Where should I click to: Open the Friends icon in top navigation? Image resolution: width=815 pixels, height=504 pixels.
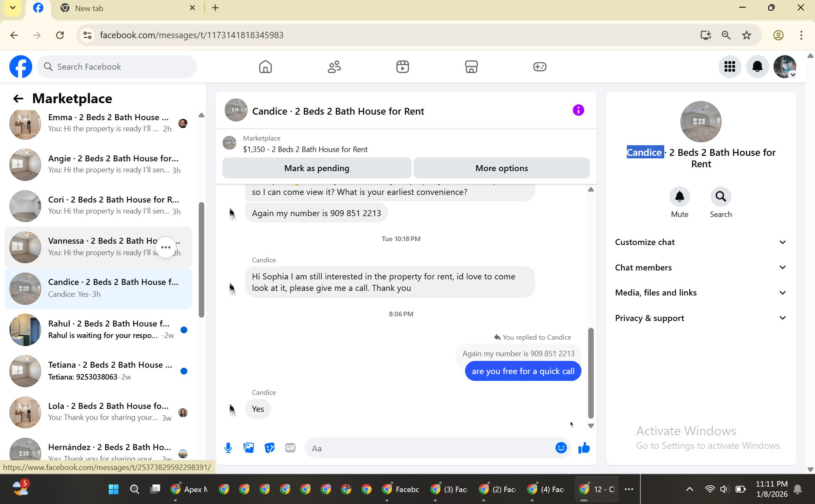334,67
